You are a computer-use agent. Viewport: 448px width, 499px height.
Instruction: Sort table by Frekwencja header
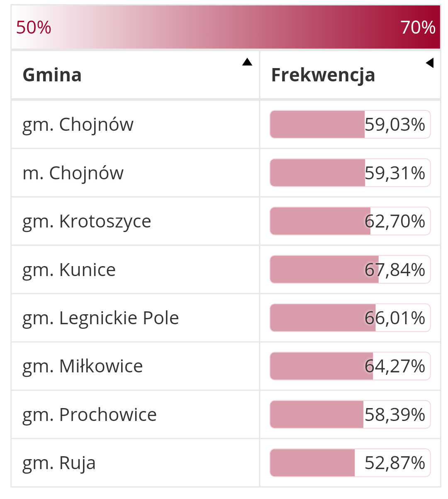323,75
